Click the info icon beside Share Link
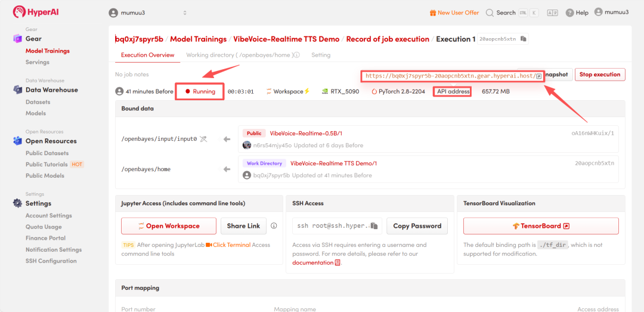Image resolution: width=644 pixels, height=312 pixels. [x=274, y=225]
